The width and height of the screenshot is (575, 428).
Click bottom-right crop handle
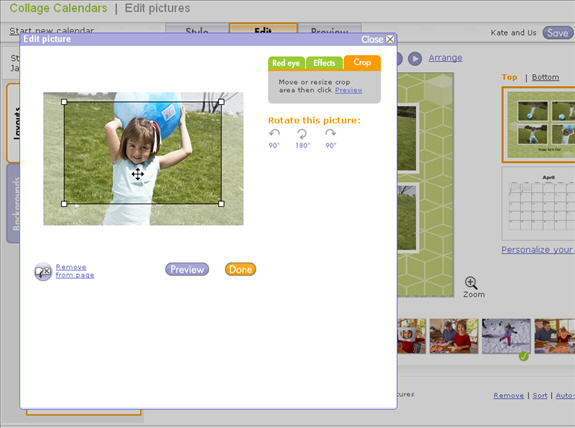(221, 204)
